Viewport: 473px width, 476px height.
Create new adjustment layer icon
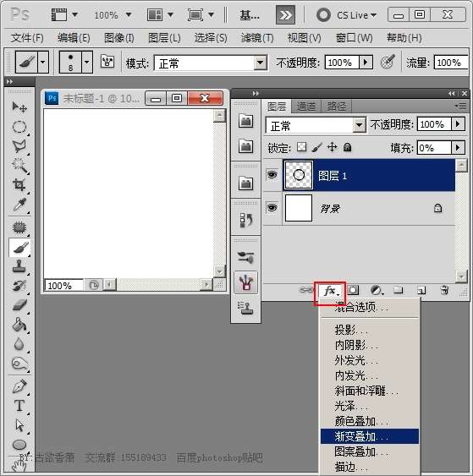click(x=377, y=291)
